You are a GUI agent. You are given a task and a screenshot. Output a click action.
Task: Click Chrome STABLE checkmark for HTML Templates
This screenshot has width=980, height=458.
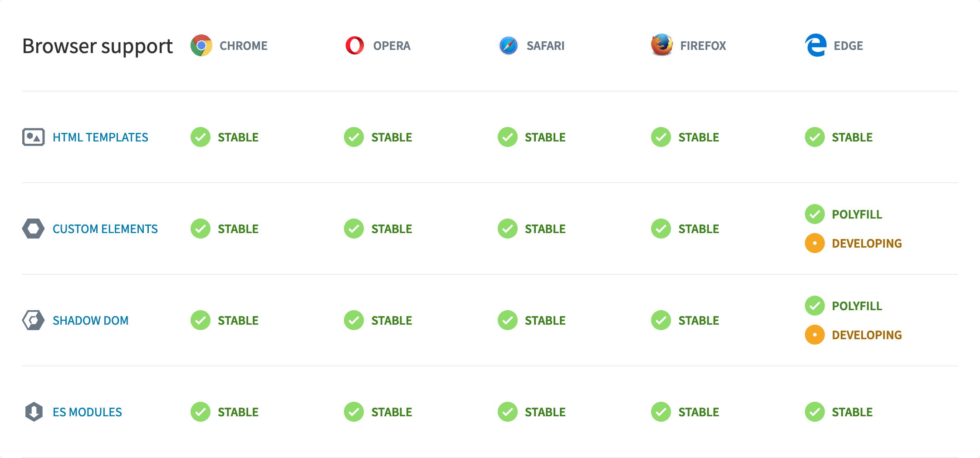[201, 137]
